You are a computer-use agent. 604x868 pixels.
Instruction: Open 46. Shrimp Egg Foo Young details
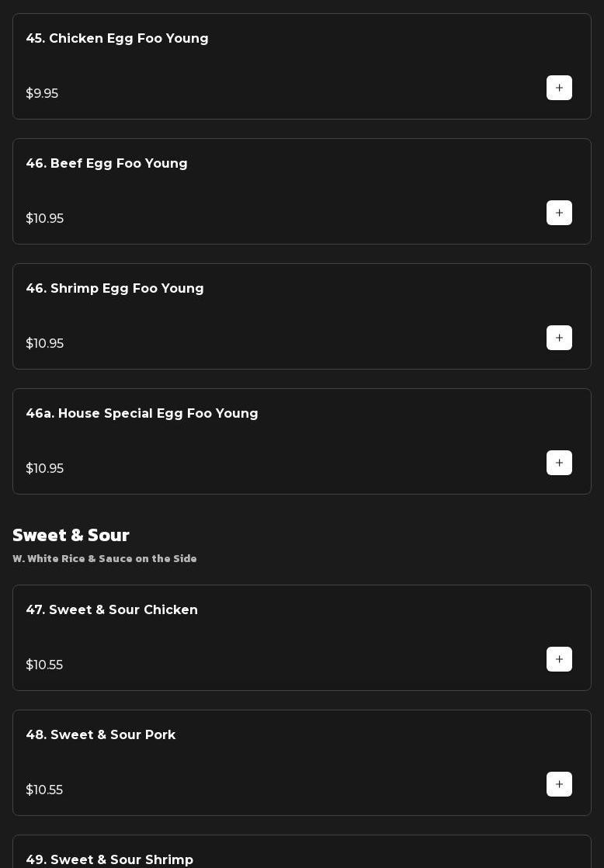coord(115,289)
